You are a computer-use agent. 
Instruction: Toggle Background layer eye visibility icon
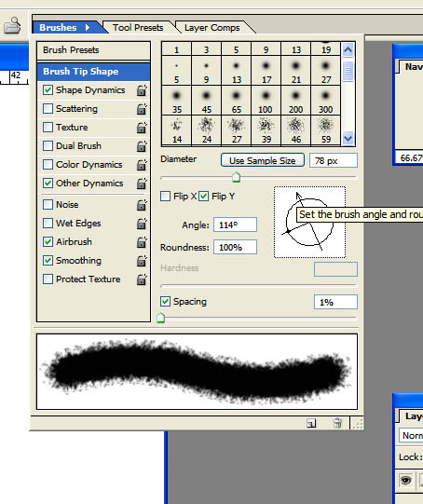click(405, 481)
